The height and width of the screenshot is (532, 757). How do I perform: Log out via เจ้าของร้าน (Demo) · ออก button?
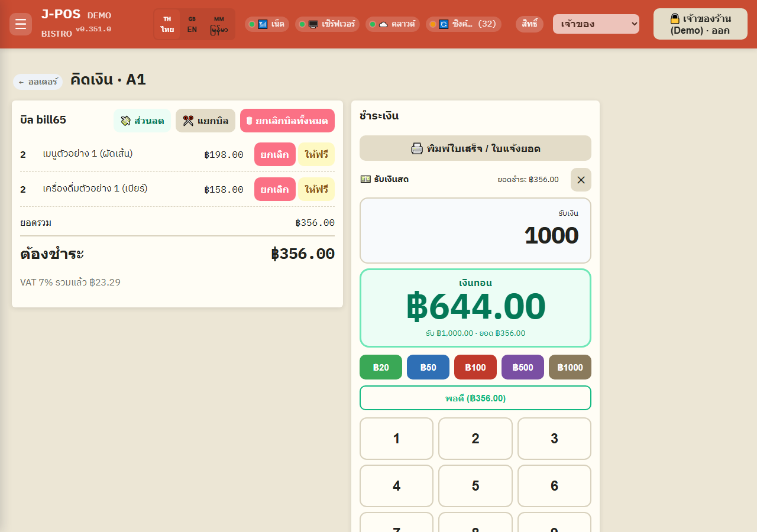(700, 24)
